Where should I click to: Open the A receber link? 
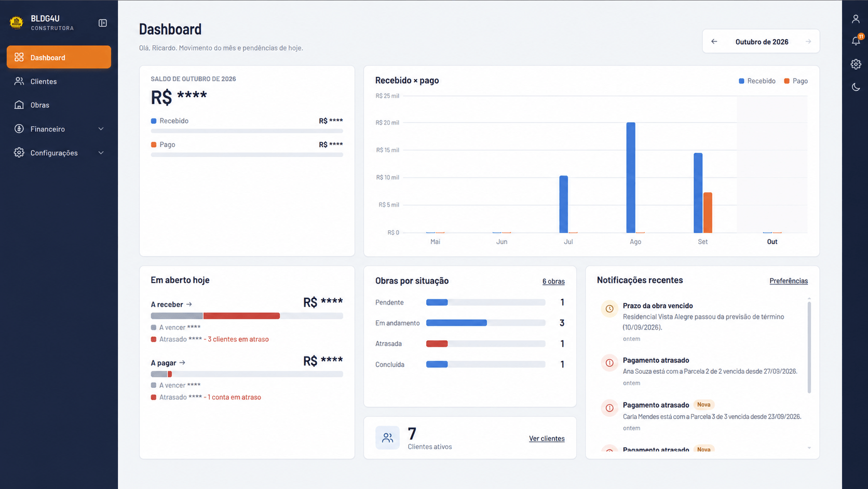coord(171,305)
